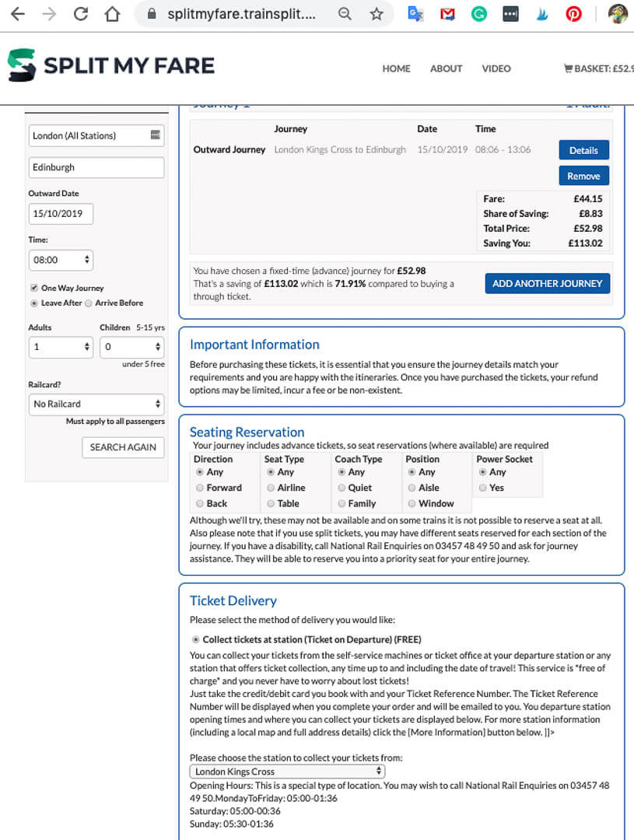Viewport: 634px width, 840px height.
Task: Click the browser forward arrow
Action: click(49, 14)
